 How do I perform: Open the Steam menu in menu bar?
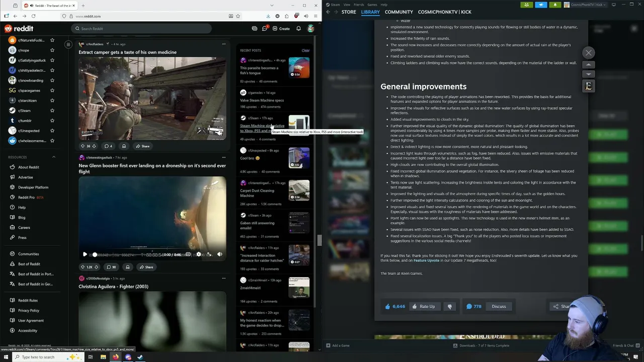coord(335,5)
